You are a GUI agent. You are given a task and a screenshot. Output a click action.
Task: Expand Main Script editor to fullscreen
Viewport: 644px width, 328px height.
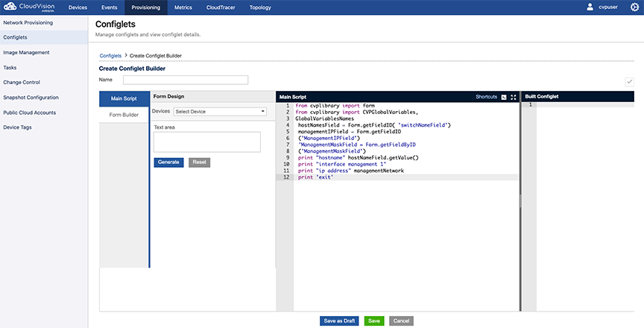tap(514, 98)
